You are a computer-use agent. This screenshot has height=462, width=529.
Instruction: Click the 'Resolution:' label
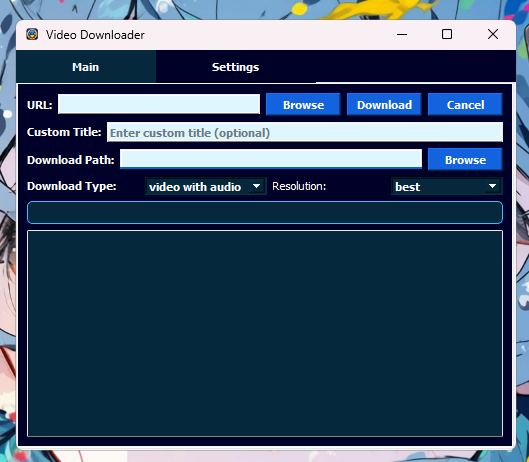coord(299,186)
